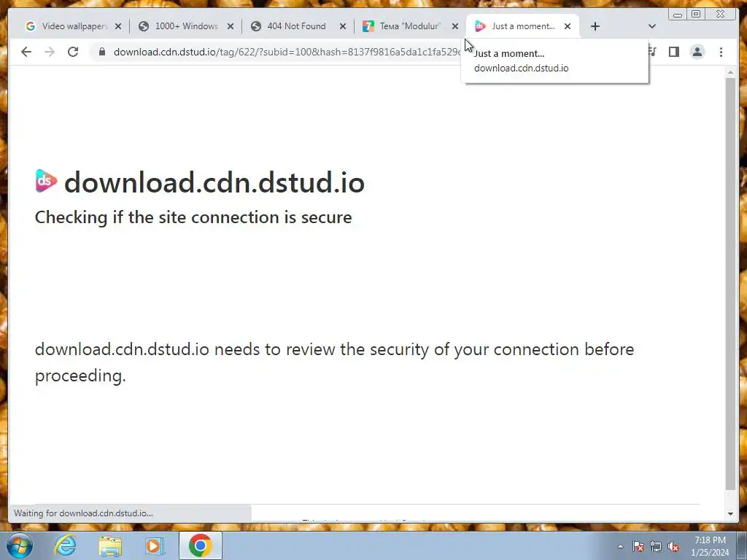Click the scrollbar up arrow
This screenshot has height=560, width=747.
coord(730,73)
